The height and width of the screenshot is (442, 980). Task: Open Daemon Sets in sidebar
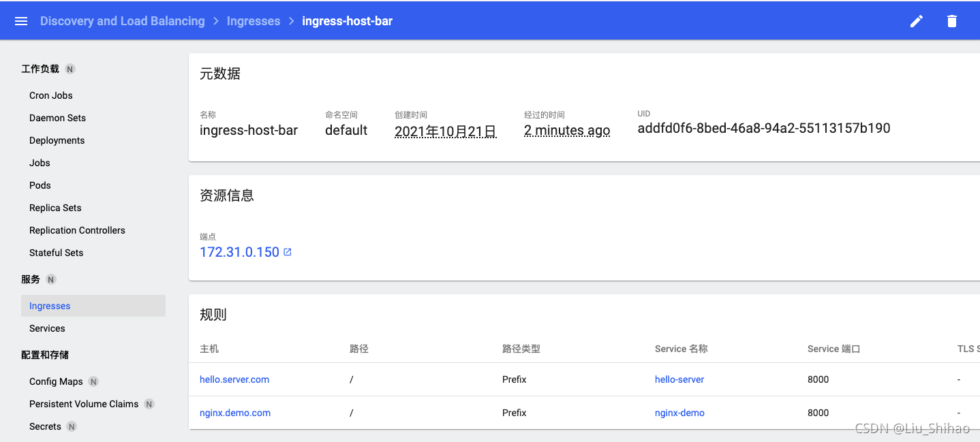tap(58, 118)
